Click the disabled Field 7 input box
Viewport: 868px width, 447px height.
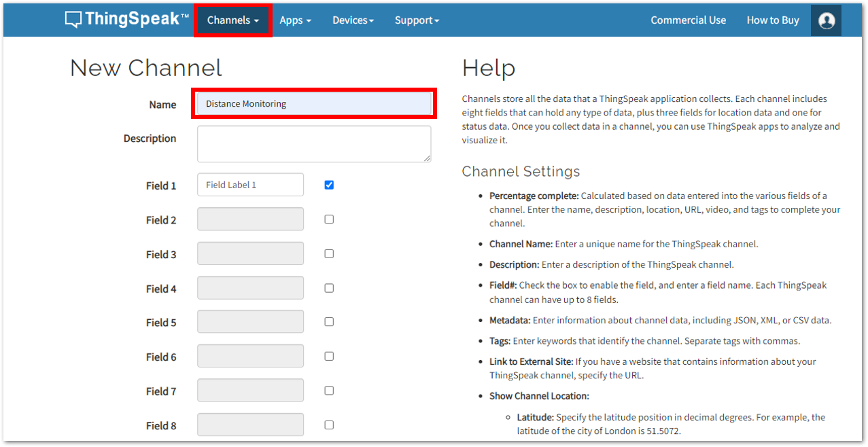coord(251,391)
